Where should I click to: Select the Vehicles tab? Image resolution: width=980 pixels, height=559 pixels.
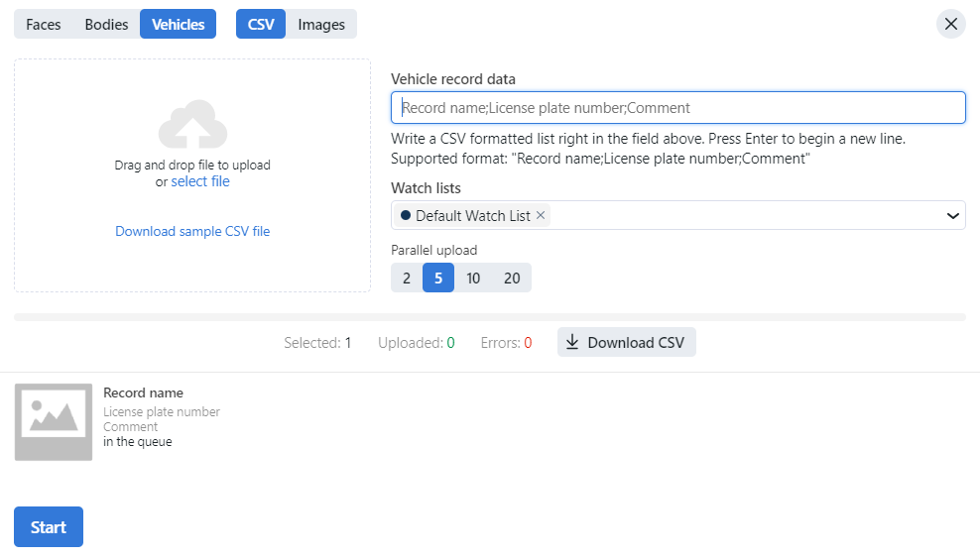[x=179, y=25]
